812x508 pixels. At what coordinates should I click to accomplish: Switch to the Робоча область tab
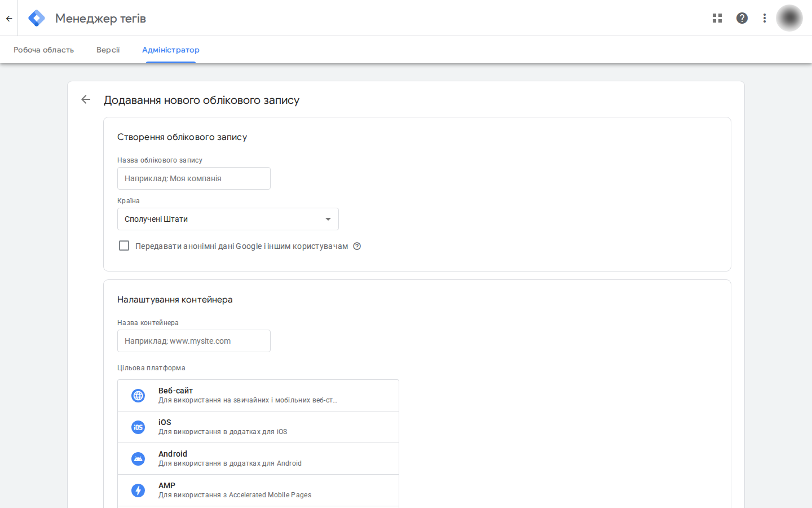[x=44, y=50]
